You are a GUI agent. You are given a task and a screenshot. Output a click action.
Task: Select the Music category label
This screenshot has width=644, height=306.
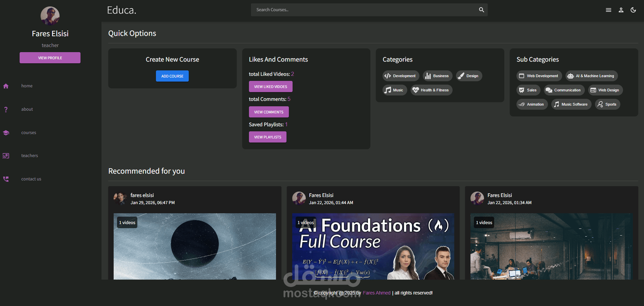(398, 90)
